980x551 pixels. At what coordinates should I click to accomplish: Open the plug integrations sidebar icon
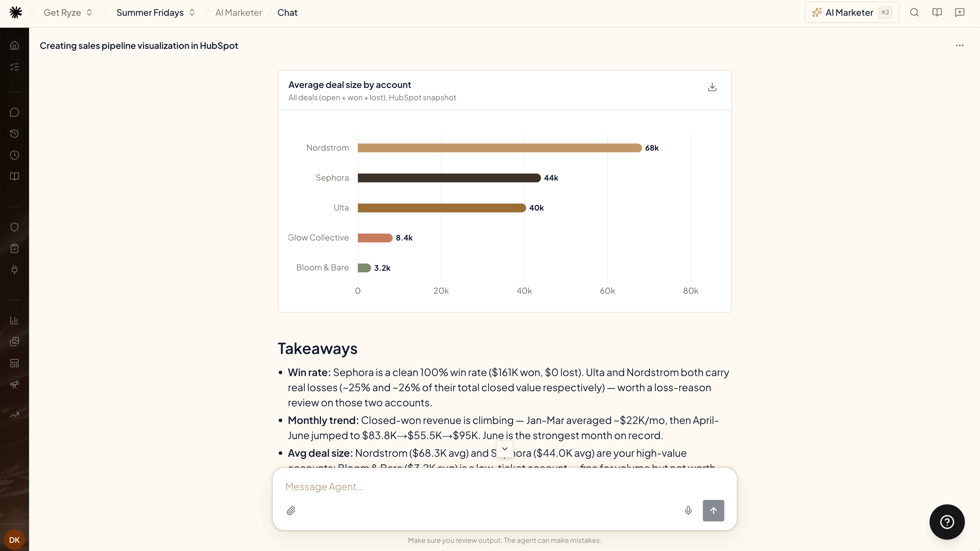pyautogui.click(x=15, y=270)
